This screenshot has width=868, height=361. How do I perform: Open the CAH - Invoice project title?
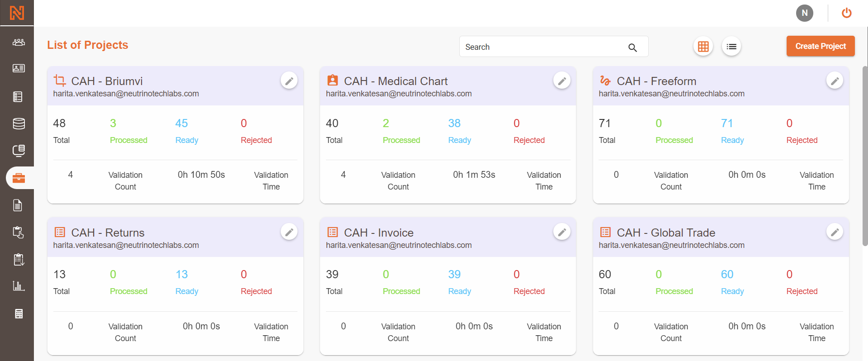tap(379, 233)
